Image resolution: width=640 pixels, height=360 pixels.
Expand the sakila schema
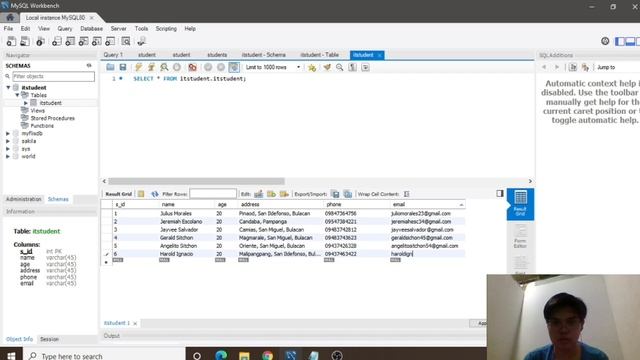(8, 141)
